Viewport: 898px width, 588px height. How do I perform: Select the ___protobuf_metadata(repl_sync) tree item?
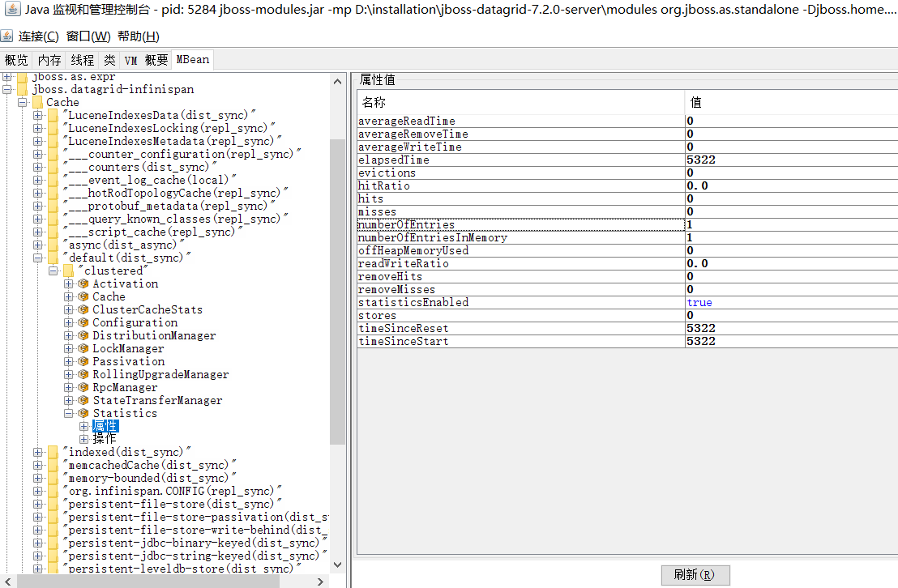coord(169,206)
